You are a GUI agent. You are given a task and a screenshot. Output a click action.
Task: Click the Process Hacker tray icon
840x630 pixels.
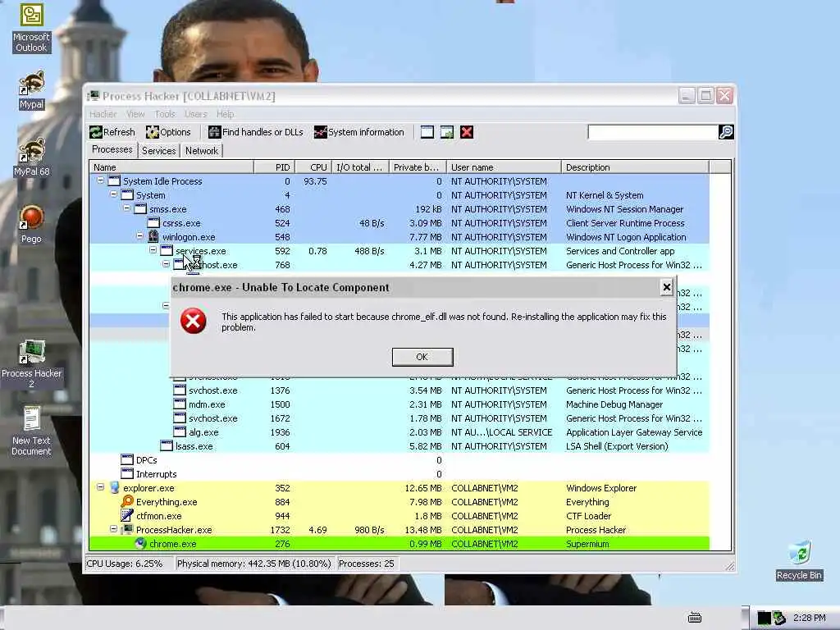[x=779, y=619]
